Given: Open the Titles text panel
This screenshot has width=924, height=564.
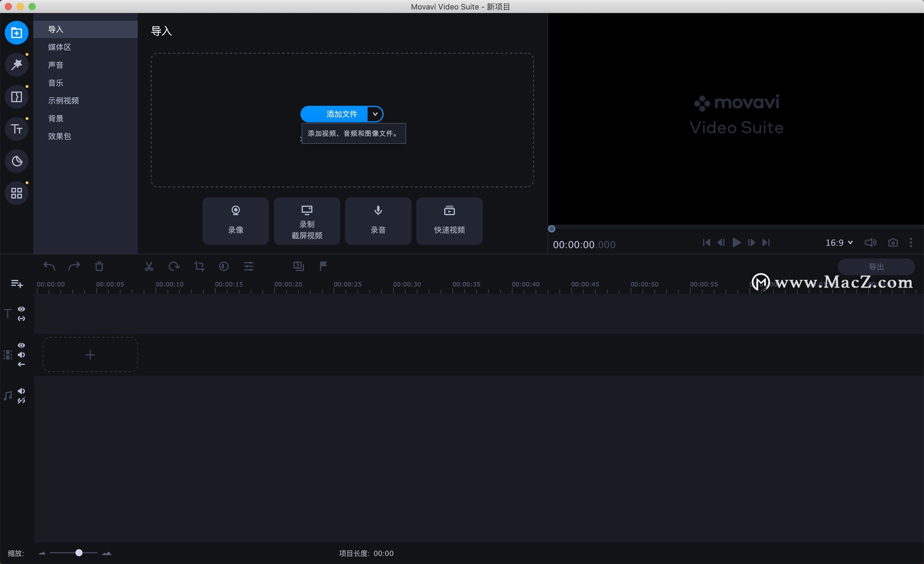Looking at the screenshot, I should pos(17,129).
